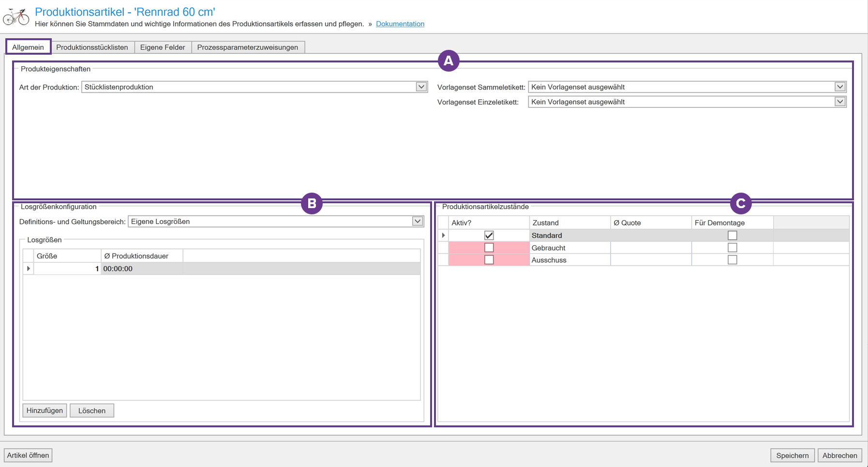Check Für Demontage for Gebraucht row
This screenshot has height=467, width=868.
[x=732, y=248]
